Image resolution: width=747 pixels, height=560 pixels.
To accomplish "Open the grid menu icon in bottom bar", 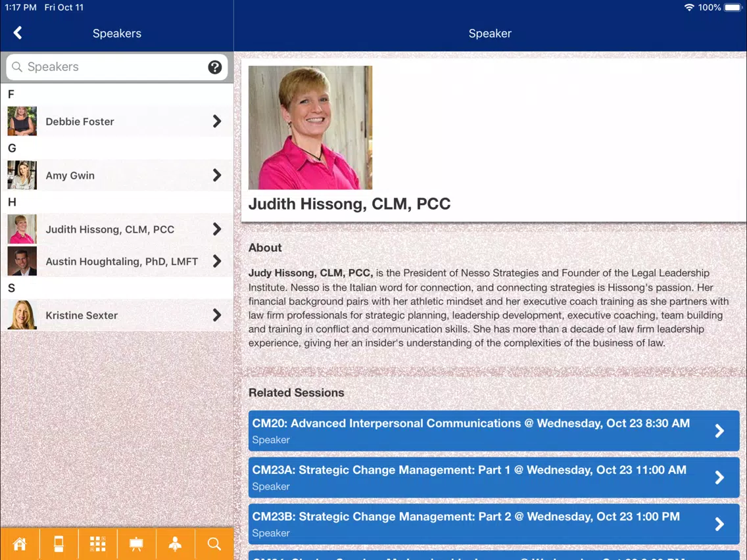I will 98,544.
